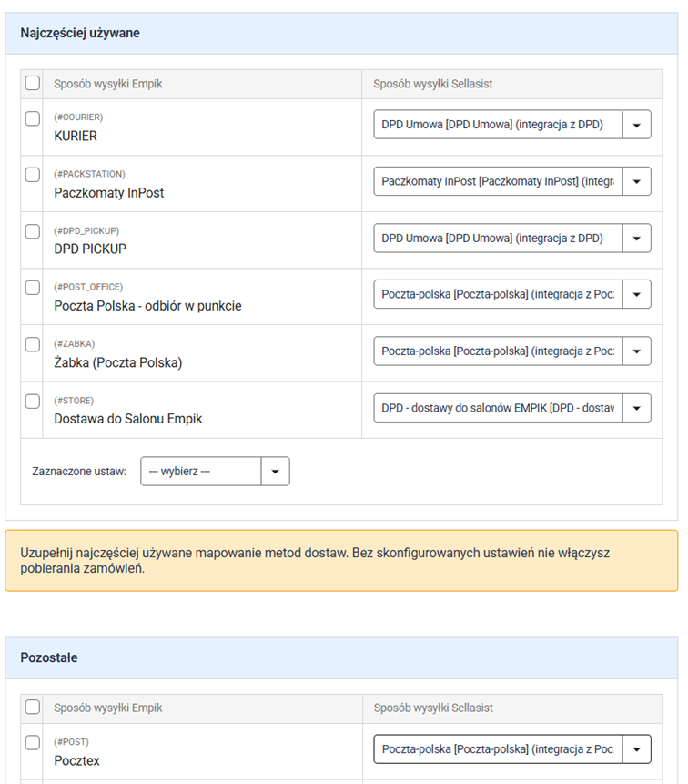Expand the Żabka shipping mapping dropdown
Viewport: 688px width, 784px height.
pos(636,351)
